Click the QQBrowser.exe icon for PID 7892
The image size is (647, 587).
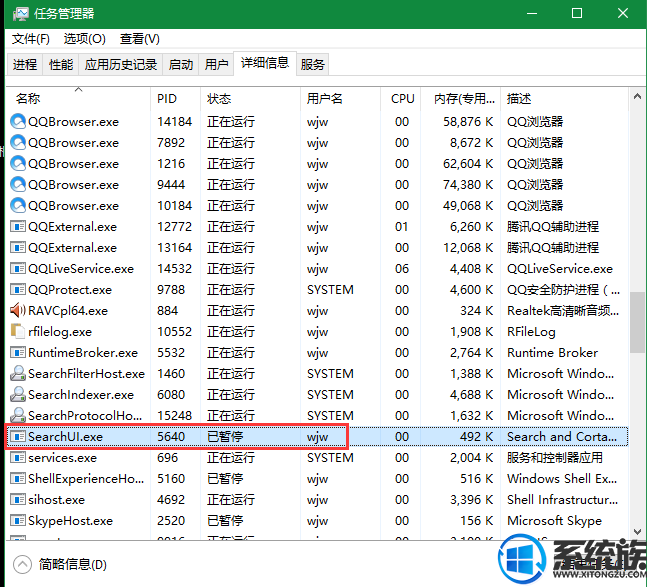18,143
